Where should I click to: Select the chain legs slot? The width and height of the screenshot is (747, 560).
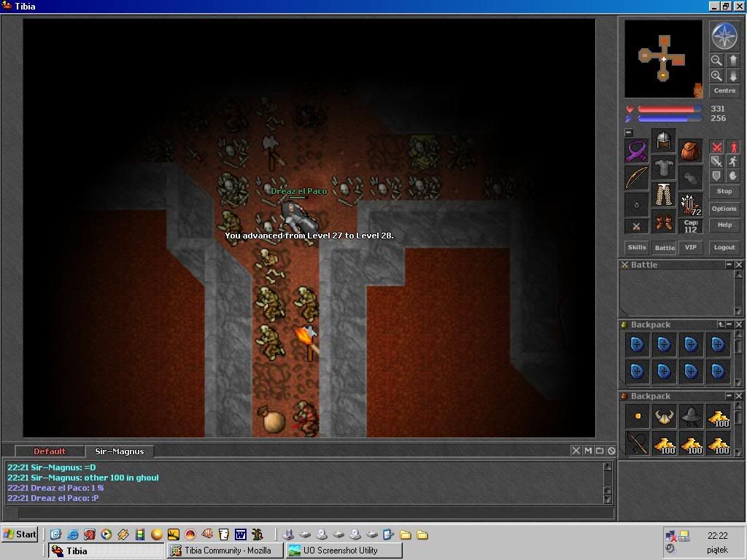point(664,194)
